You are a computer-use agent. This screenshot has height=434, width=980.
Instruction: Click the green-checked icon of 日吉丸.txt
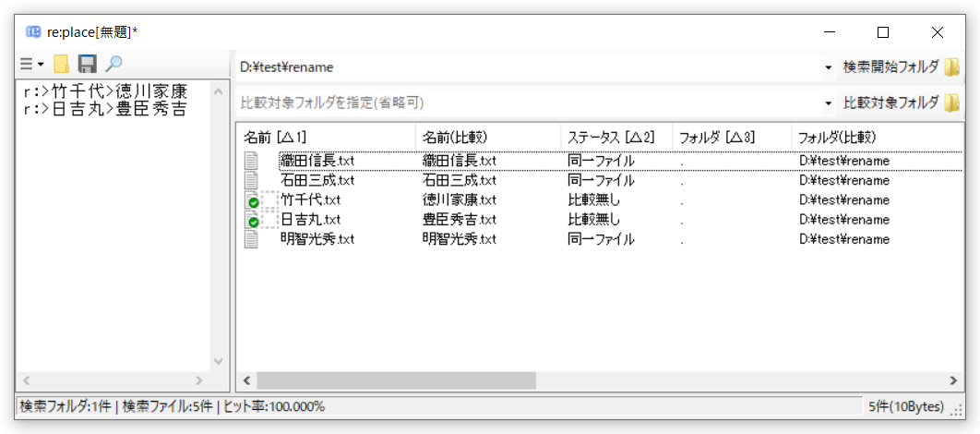coord(251,220)
